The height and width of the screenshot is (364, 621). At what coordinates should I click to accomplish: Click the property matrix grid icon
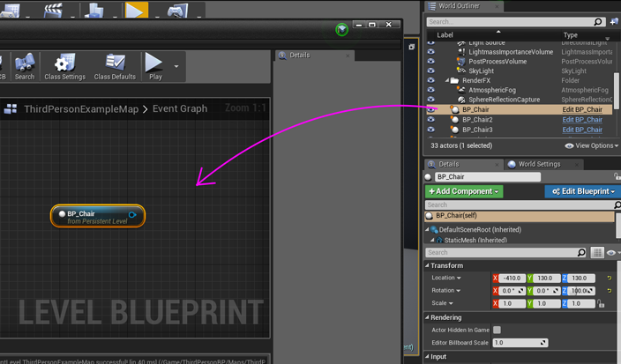click(597, 252)
